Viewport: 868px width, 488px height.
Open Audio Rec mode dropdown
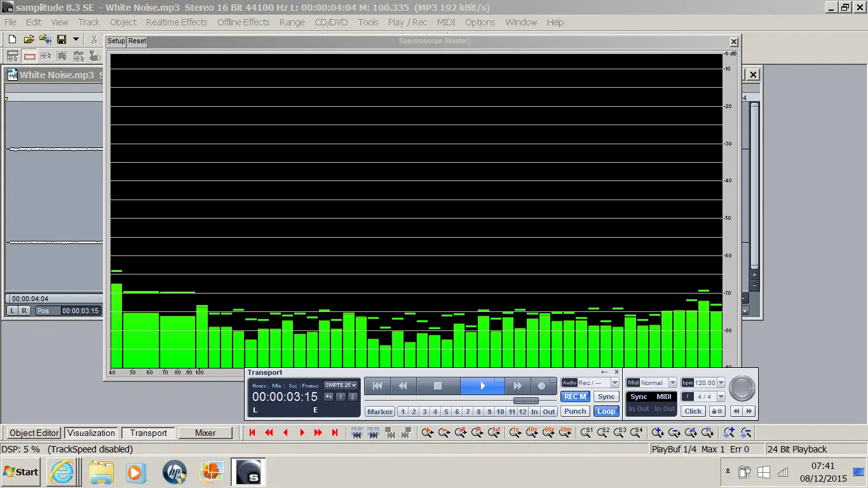pyautogui.click(x=614, y=383)
